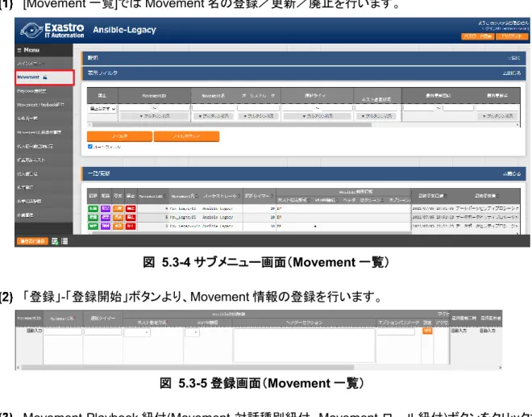Viewport: 532px width, 417px height.
Task: Click horizontal scrollbar of filter table
Action: coord(231,125)
